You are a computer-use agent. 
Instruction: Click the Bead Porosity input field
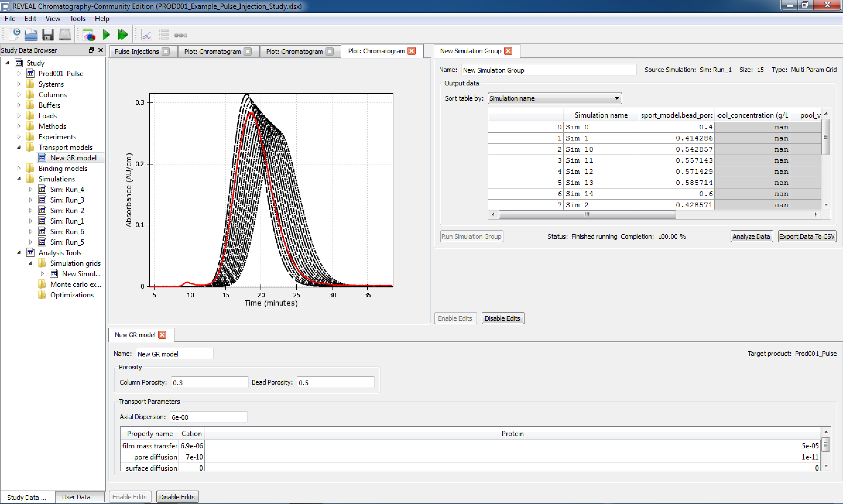335,383
